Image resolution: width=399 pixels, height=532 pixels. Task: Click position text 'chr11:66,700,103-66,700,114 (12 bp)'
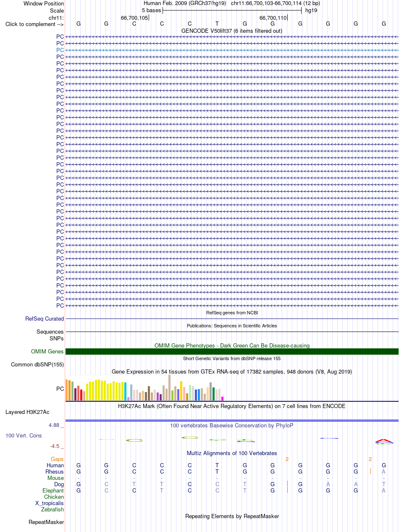click(x=275, y=3)
